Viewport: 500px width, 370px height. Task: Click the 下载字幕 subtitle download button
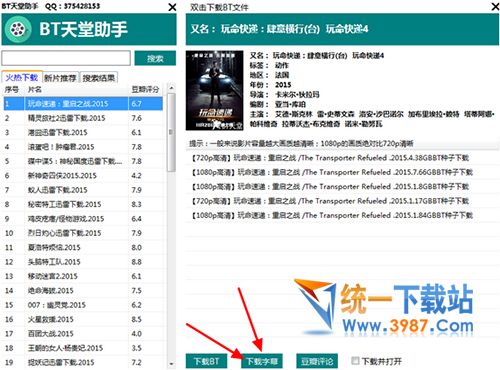[262, 361]
